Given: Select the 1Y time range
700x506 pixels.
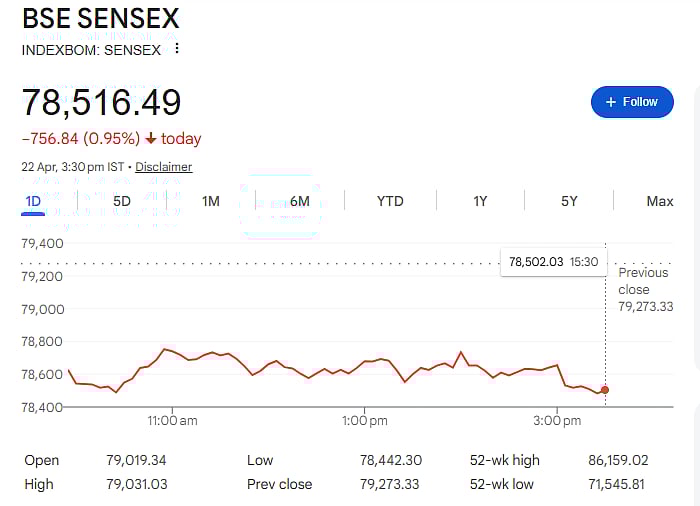Looking at the screenshot, I should (x=480, y=201).
